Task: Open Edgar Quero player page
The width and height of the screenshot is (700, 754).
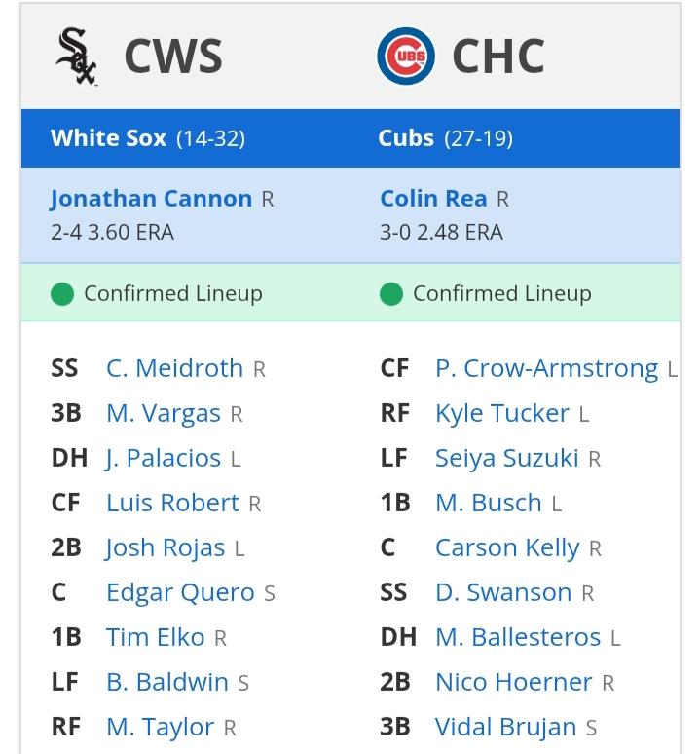Action: tap(180, 593)
